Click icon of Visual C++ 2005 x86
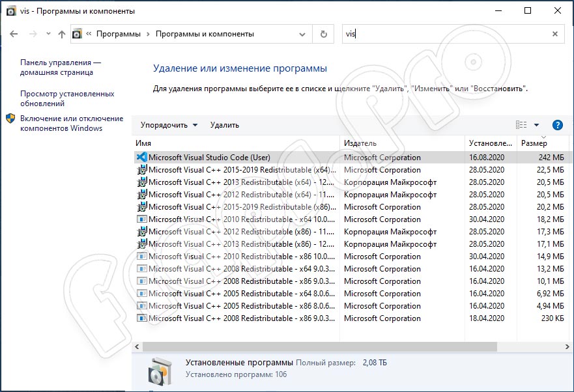 click(141, 306)
